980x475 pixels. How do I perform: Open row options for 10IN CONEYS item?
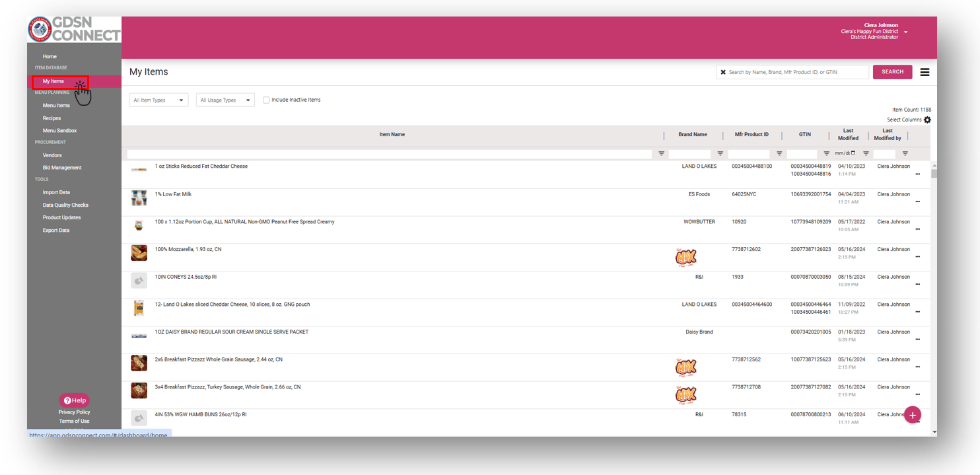[918, 284]
